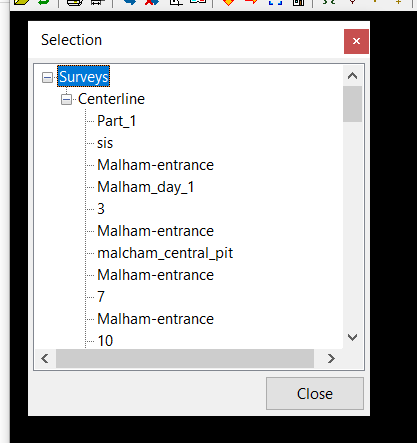The height and width of the screenshot is (443, 417).
Task: Click the blue corner-brackets zoom icon
Action: point(275,2)
